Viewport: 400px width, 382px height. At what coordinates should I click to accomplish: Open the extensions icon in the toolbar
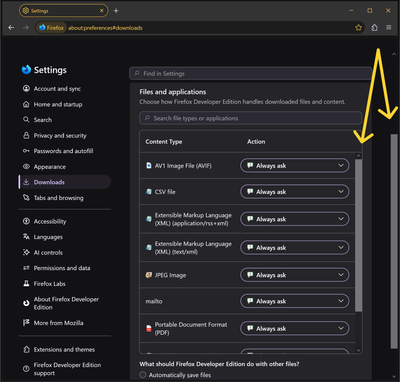pos(374,28)
